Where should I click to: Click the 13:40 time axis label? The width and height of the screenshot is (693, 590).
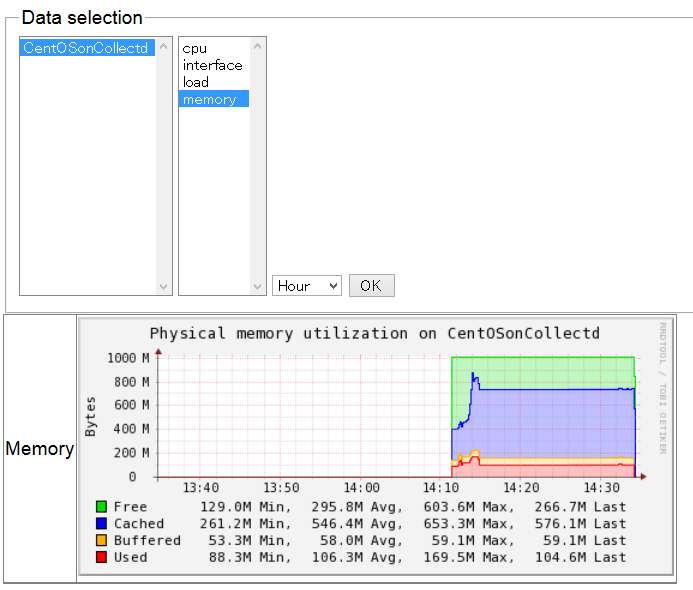click(201, 487)
